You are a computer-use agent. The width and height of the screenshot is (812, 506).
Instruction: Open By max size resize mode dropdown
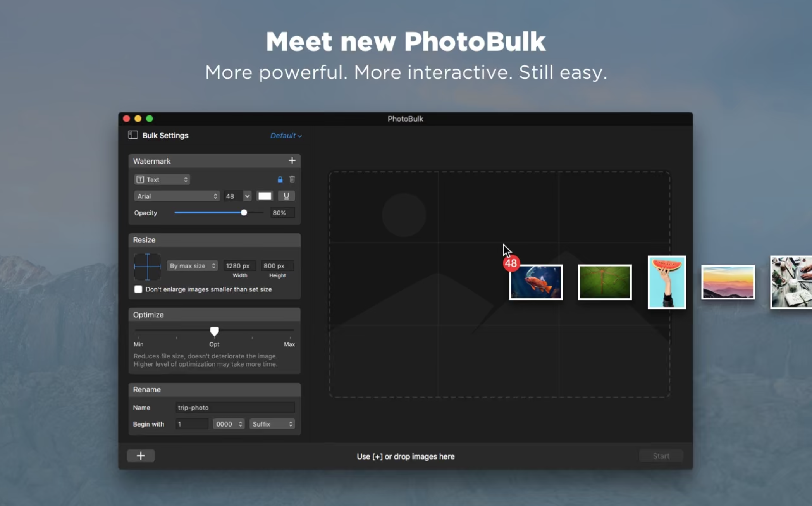pyautogui.click(x=192, y=266)
